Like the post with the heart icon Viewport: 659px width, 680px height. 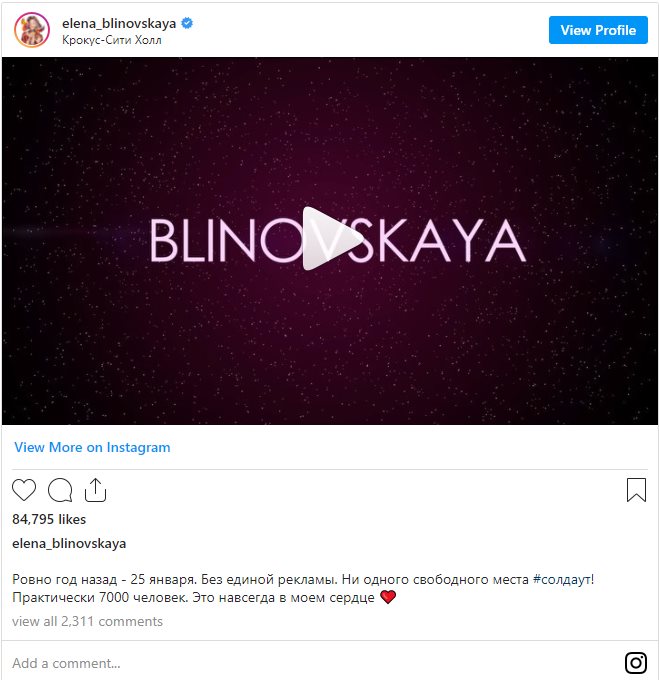24,490
